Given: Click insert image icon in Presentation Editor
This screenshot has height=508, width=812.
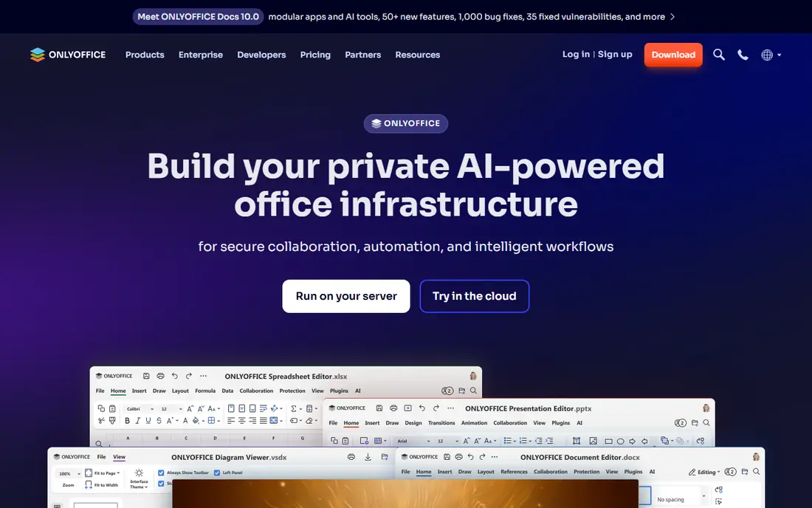Looking at the screenshot, I should coord(593,442).
